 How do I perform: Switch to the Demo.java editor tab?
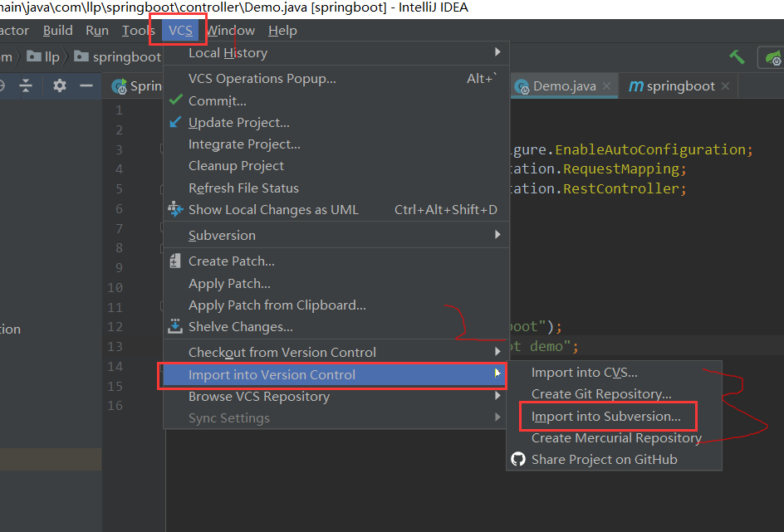pyautogui.click(x=564, y=86)
